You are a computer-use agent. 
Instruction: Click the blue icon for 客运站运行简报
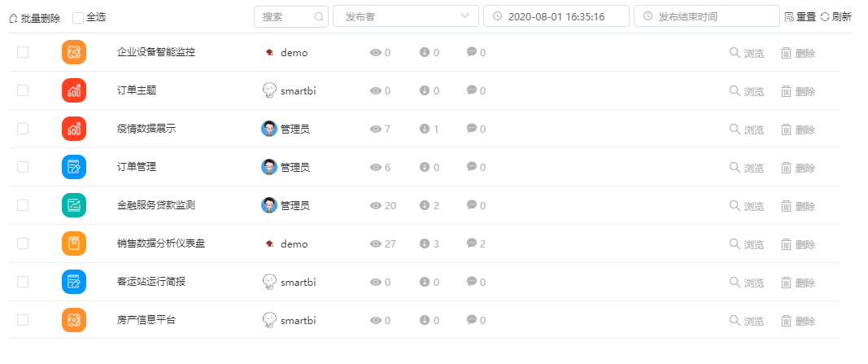pos(74,282)
